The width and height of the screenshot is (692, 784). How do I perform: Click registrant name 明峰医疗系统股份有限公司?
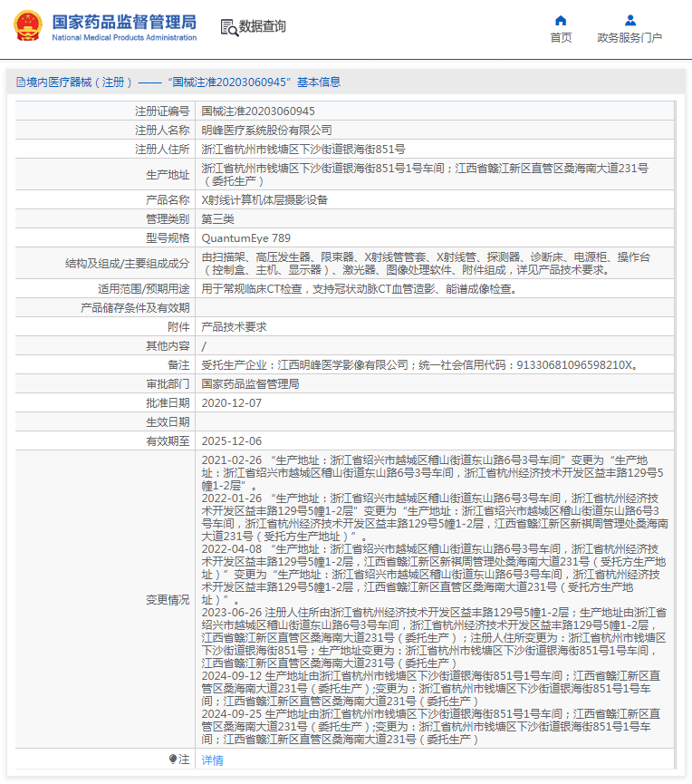point(267,130)
